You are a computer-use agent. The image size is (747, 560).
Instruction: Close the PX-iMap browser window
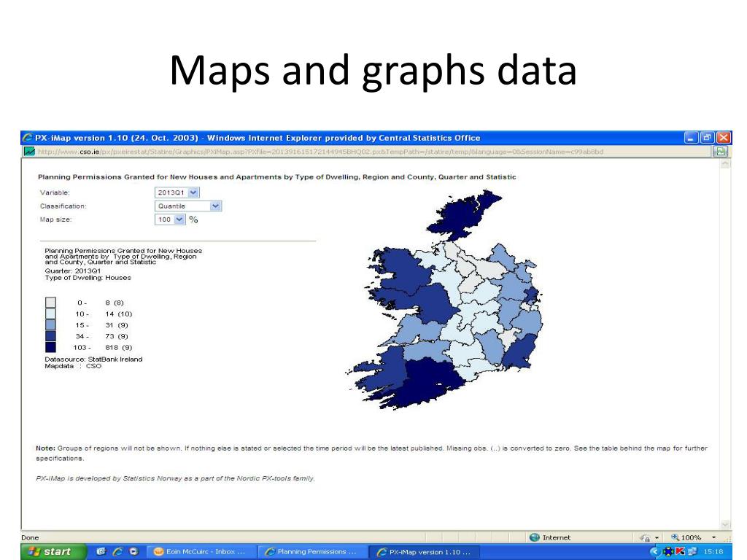coord(723,138)
